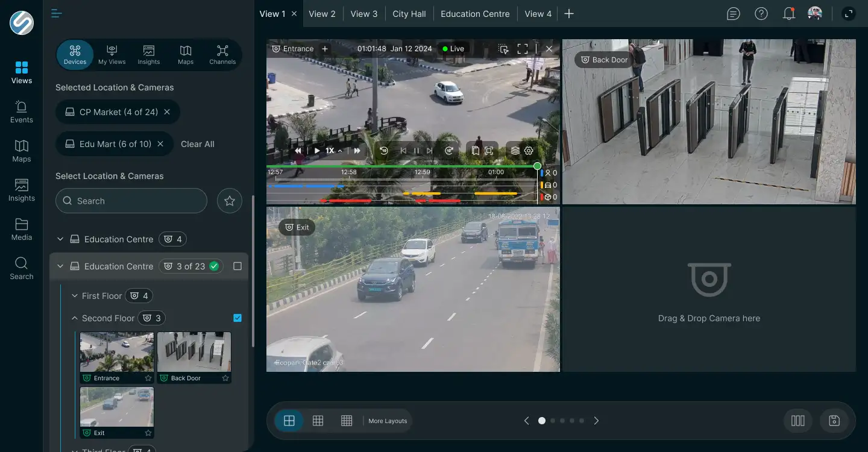Remove Edu Mart location chip
Viewport: 868px width, 452px height.
pos(160,144)
